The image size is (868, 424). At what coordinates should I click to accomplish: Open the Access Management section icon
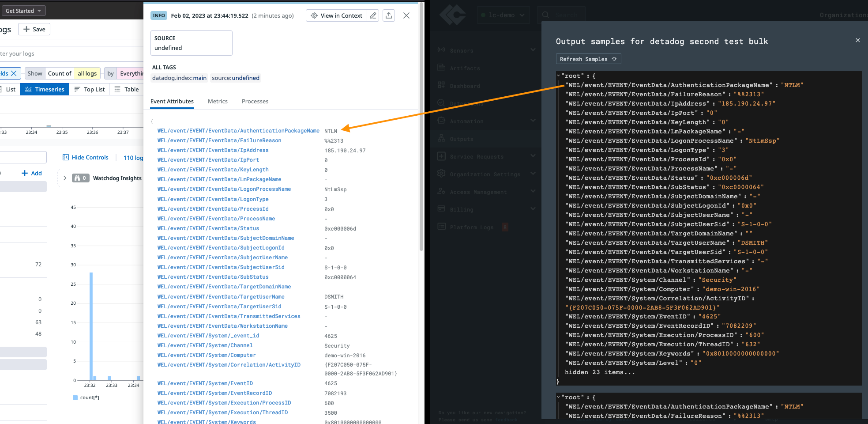tap(441, 191)
